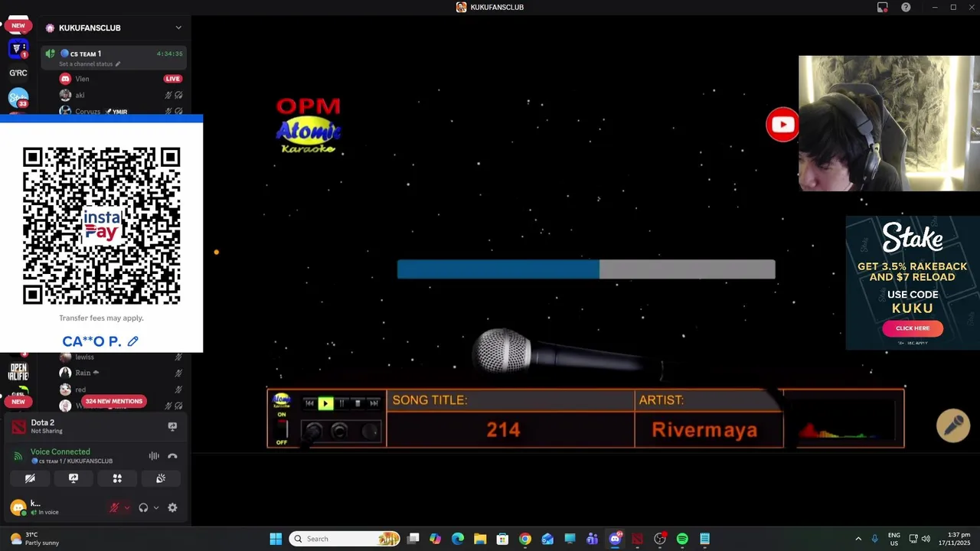The image size is (980, 551).
Task: Click Stake CLICK HERE button
Action: [x=913, y=328]
